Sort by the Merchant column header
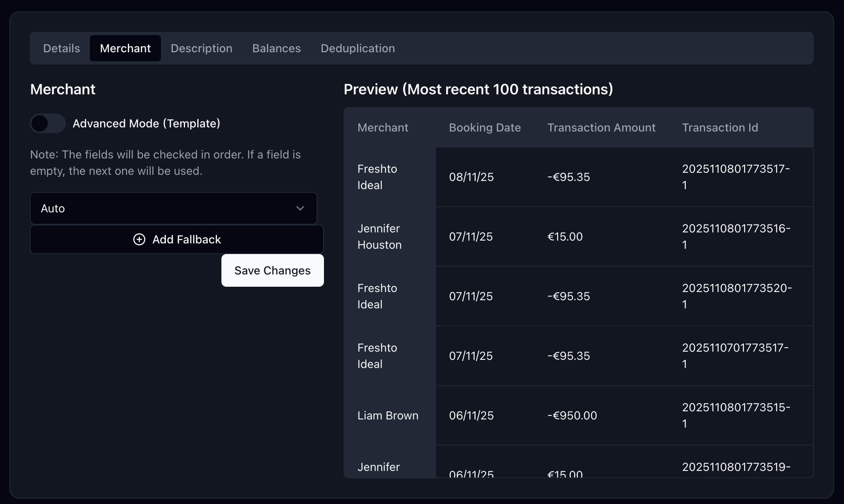This screenshot has height=504, width=844. click(x=382, y=127)
